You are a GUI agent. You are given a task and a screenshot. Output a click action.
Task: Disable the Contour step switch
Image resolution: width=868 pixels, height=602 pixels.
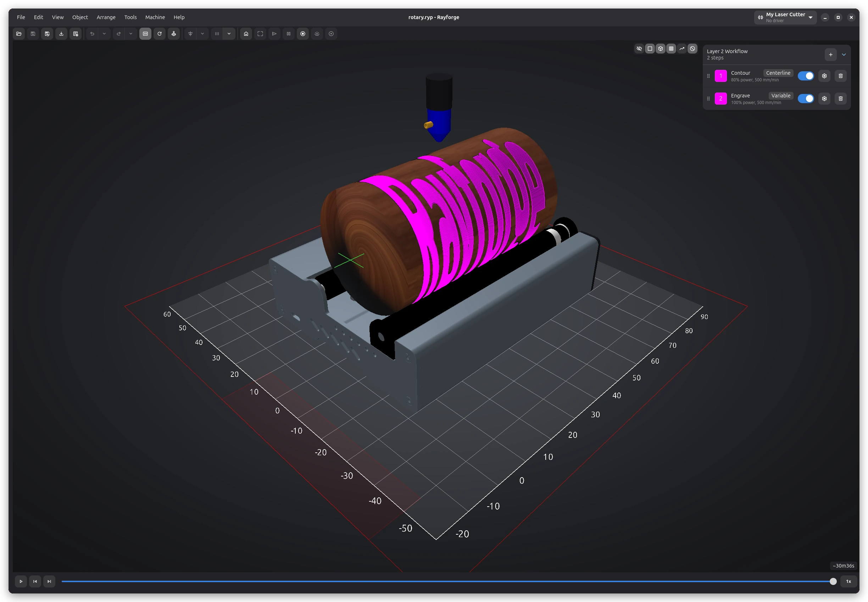806,76
